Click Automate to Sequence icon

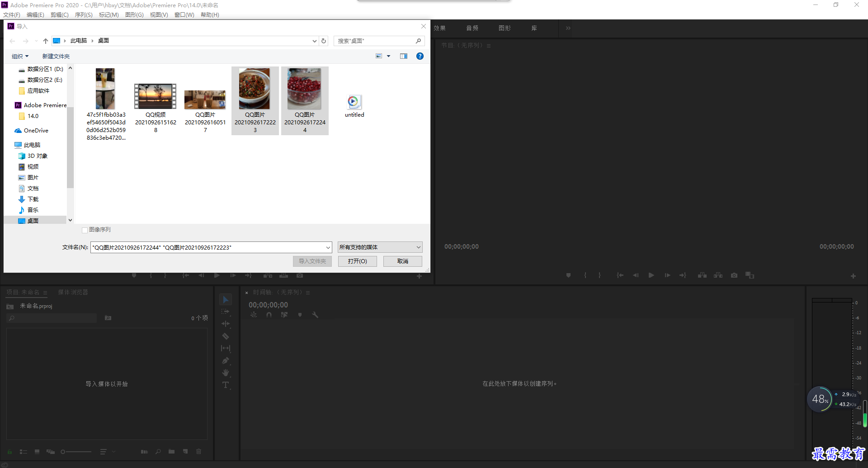[144, 451]
